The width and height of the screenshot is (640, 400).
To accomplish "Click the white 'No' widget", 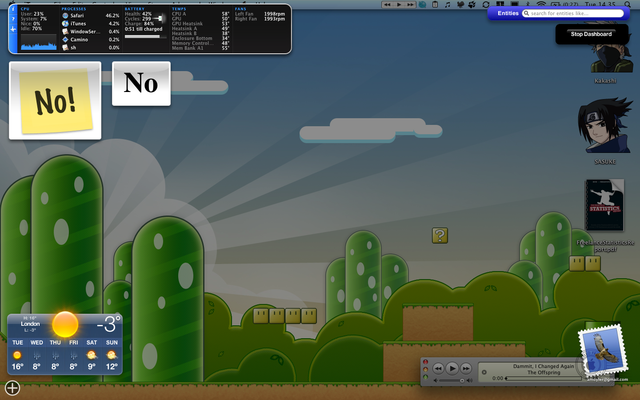I will [141, 84].
